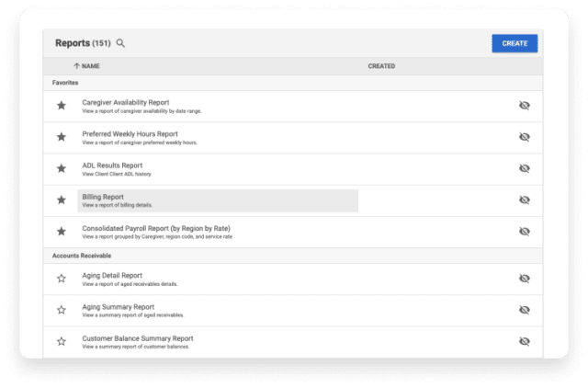Click the filled star beside Billing Report
This screenshot has width=588, height=388.
(x=62, y=200)
